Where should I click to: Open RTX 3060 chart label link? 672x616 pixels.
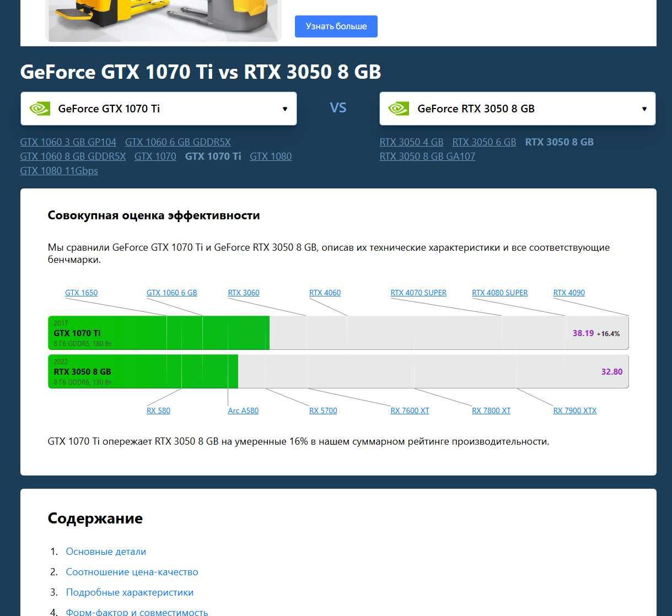click(x=244, y=293)
